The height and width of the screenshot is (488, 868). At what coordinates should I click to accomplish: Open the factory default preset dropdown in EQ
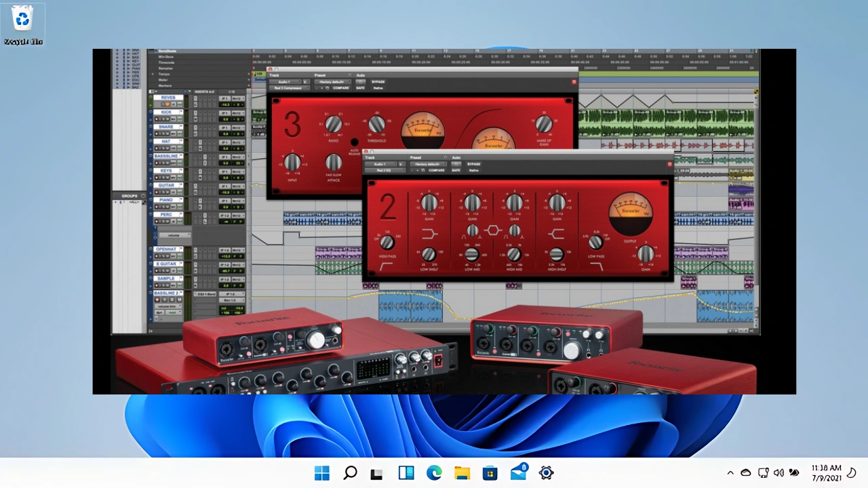pyautogui.click(x=428, y=164)
